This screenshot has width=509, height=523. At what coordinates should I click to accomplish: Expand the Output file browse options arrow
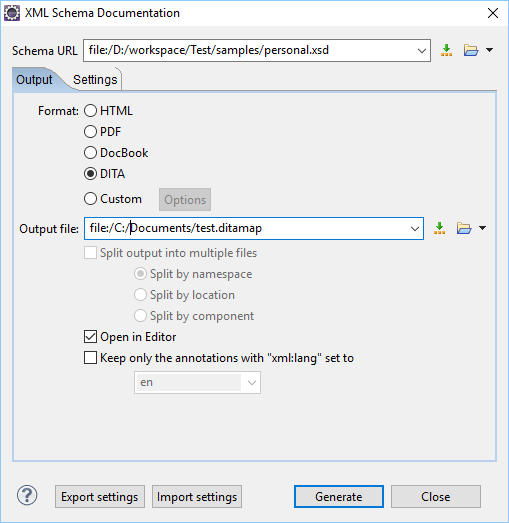[482, 228]
